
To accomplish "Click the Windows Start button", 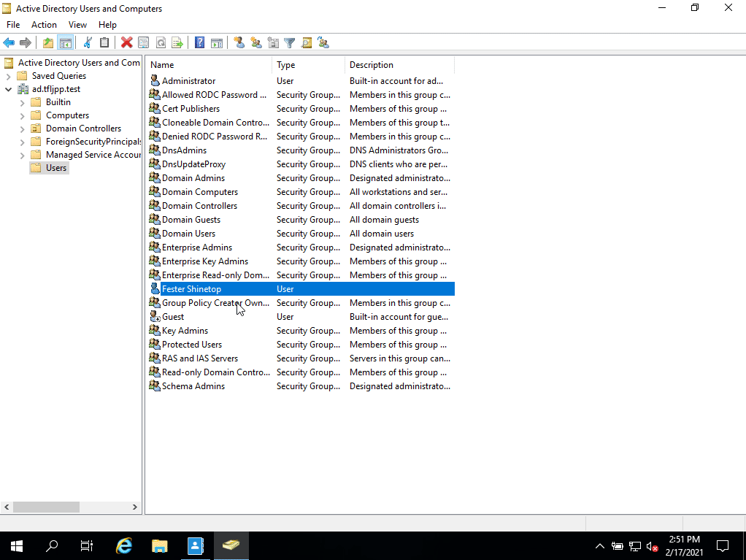I will tap(17, 545).
